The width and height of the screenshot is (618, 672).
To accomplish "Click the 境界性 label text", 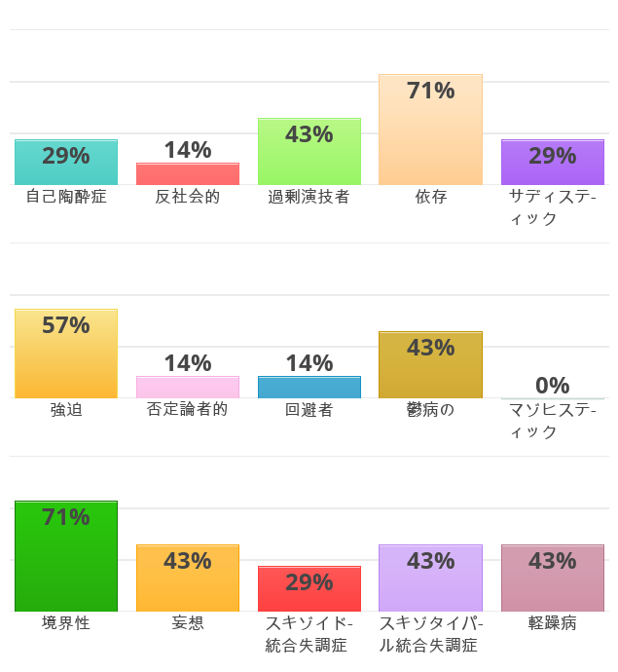I will 66,623.
